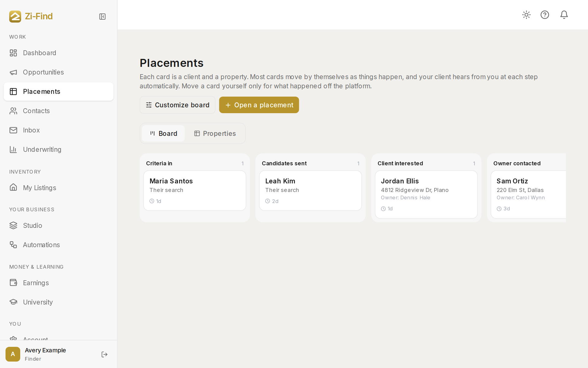
Task: Toggle the light/dark theme sun icon
Action: [x=526, y=15]
